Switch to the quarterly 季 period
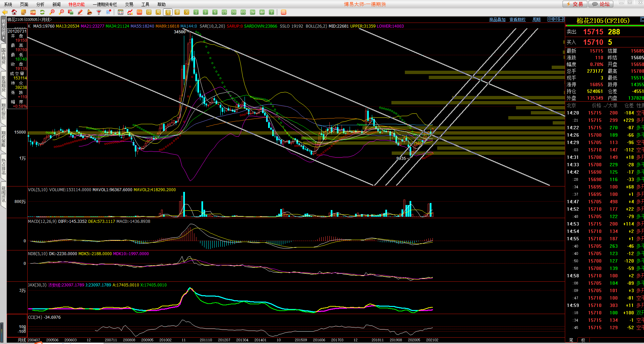The height and width of the screenshot is (344, 644). 177,12
